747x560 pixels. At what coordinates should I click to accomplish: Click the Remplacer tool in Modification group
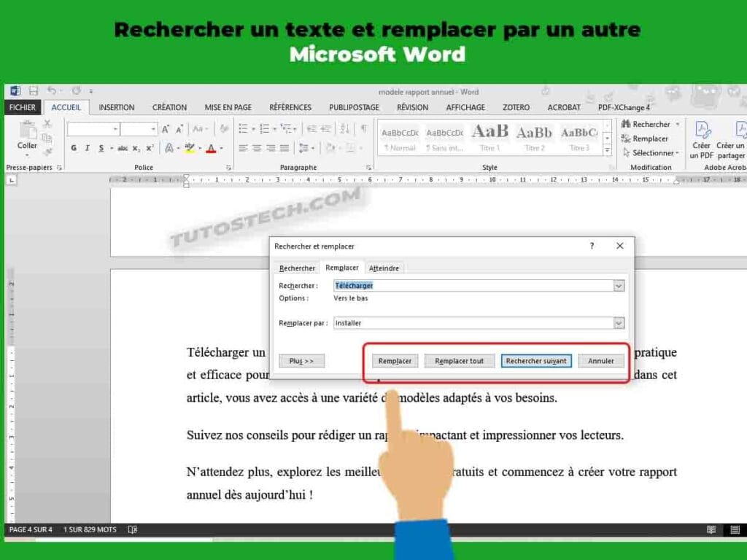click(x=651, y=137)
